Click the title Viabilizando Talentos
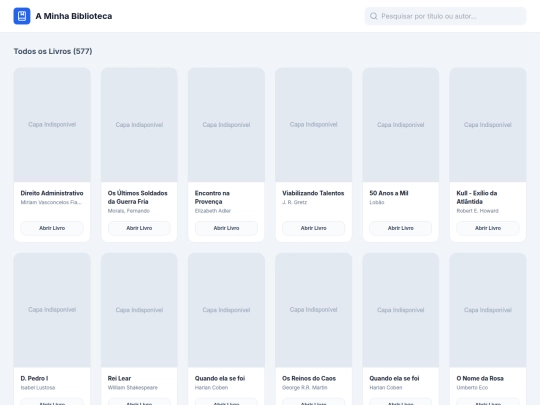 (x=313, y=193)
